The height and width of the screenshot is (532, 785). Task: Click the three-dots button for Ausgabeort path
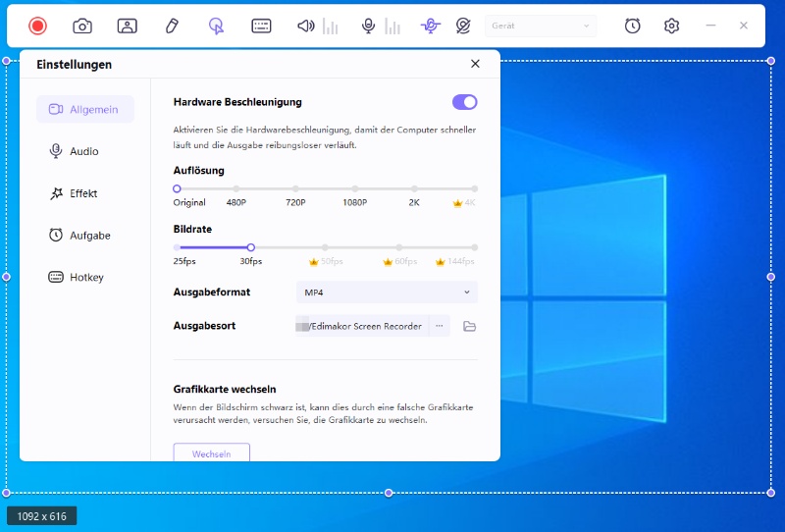439,326
